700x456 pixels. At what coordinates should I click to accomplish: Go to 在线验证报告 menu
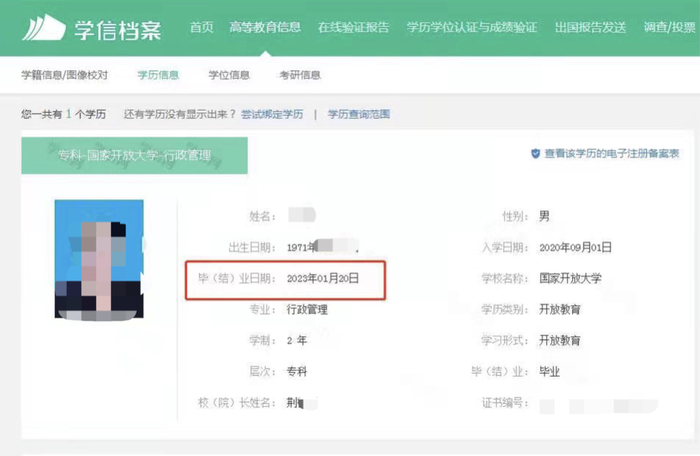[354, 27]
